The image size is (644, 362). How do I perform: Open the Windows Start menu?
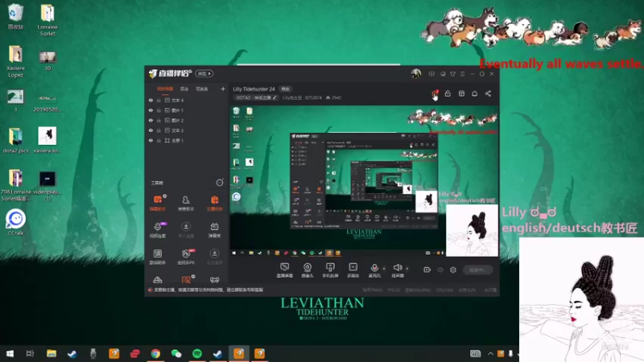coord(10,353)
